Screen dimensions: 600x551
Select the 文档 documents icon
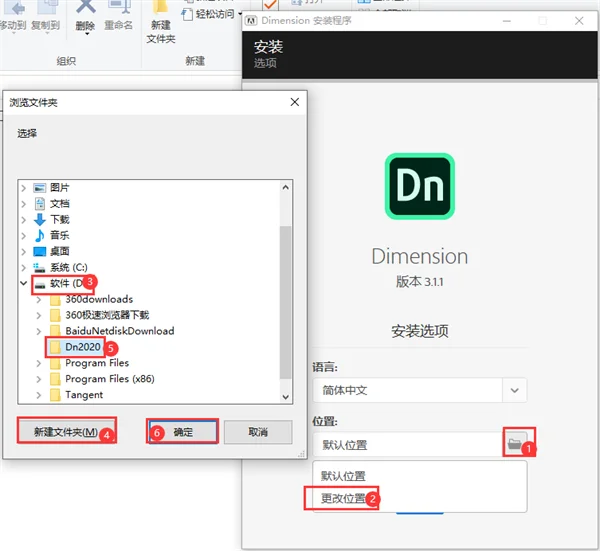click(40, 204)
